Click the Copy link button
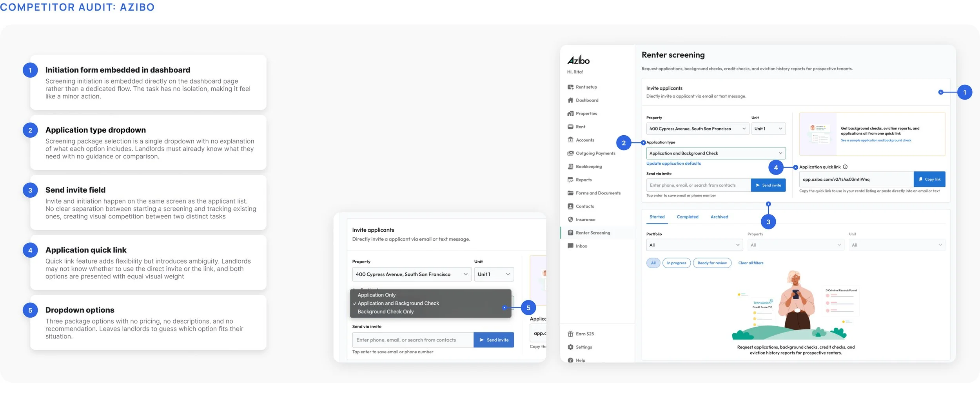 tap(929, 179)
